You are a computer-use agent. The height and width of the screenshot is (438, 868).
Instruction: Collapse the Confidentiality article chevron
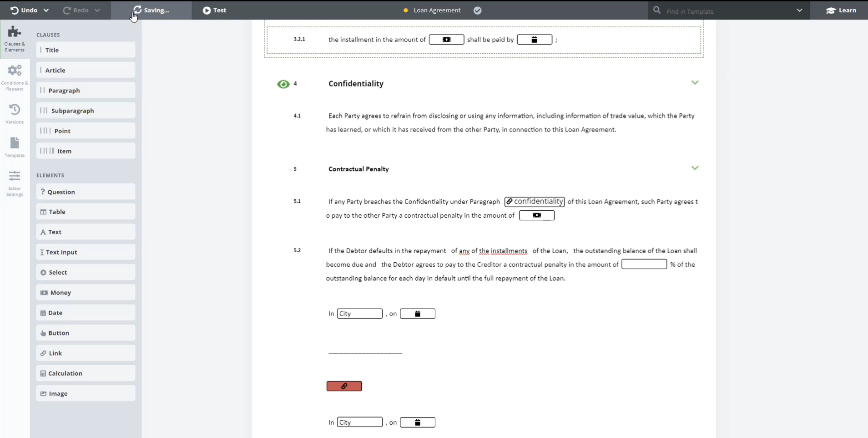[x=695, y=82]
